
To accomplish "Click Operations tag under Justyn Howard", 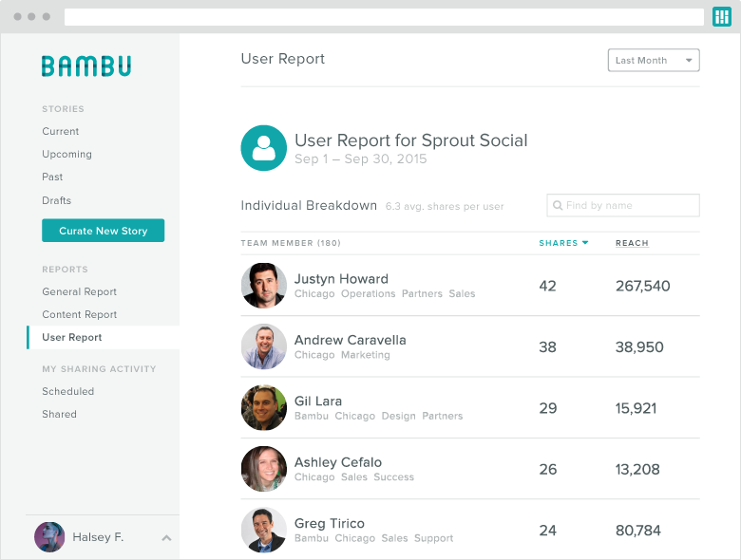I will click(x=369, y=293).
